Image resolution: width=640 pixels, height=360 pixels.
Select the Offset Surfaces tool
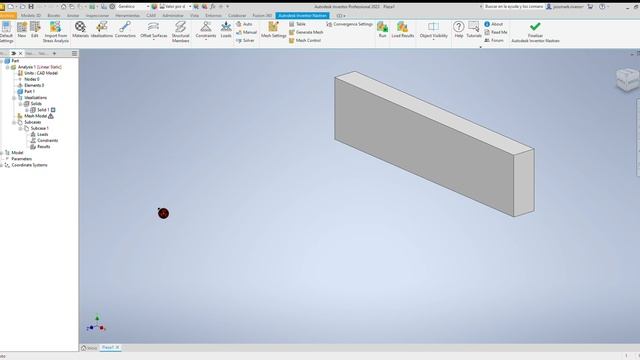153,29
